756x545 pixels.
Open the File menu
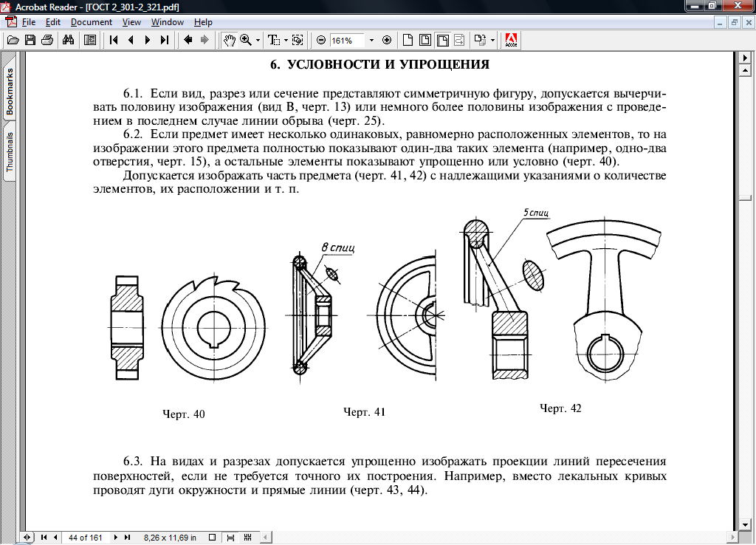click(x=29, y=22)
